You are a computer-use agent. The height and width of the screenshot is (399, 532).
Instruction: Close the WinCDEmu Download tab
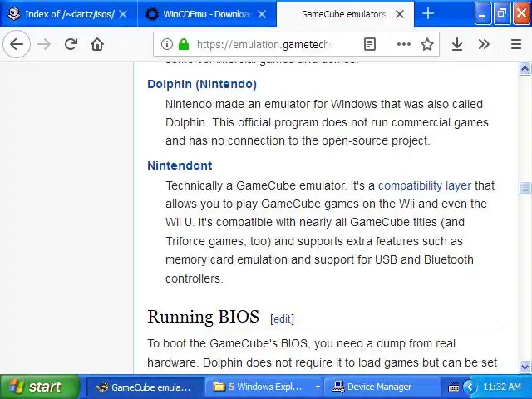pos(262,14)
